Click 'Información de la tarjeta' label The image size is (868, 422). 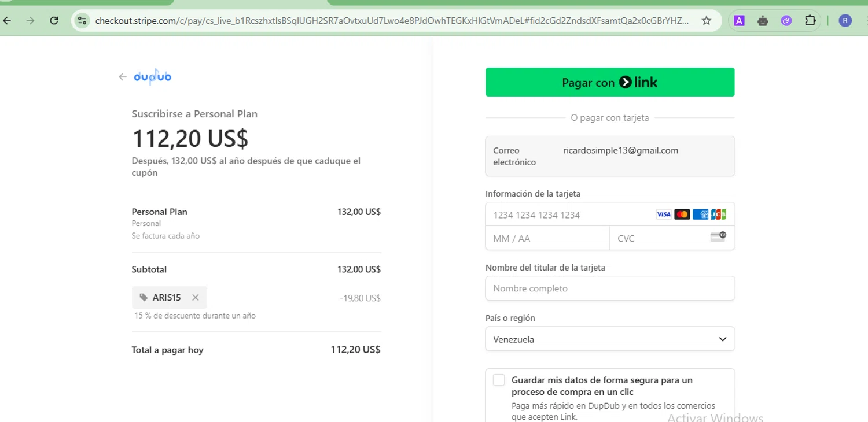pos(533,194)
